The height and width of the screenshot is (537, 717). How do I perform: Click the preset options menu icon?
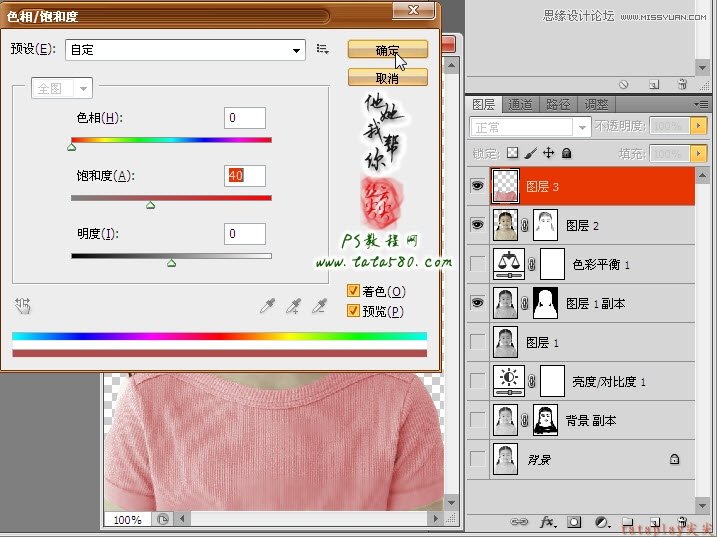click(322, 49)
